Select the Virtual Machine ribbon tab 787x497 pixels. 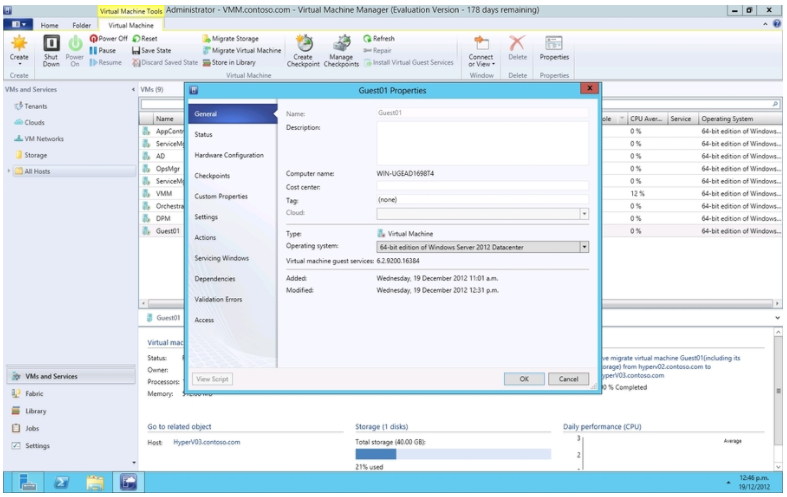point(131,25)
